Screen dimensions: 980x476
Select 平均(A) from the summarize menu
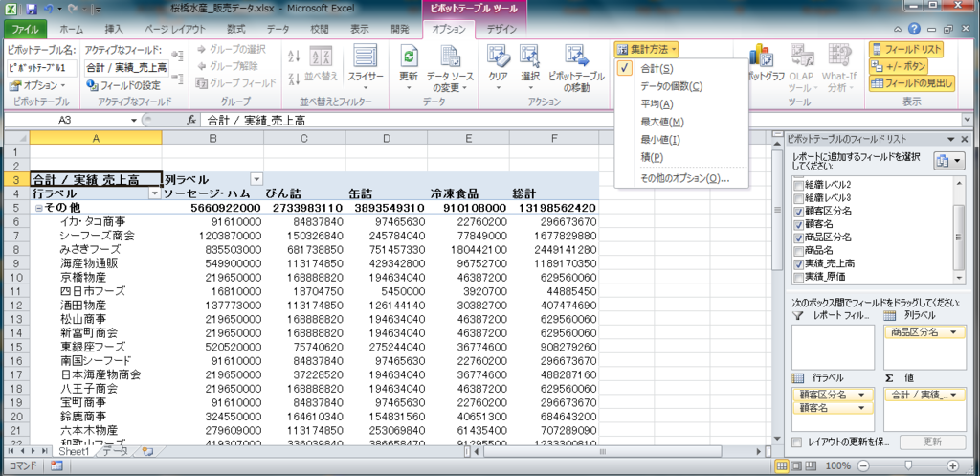pyautogui.click(x=681, y=103)
